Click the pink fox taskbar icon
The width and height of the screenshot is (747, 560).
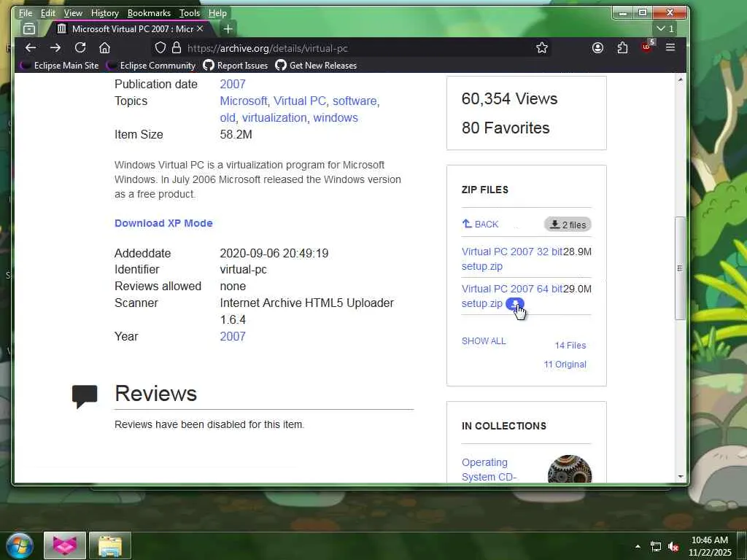65,545
